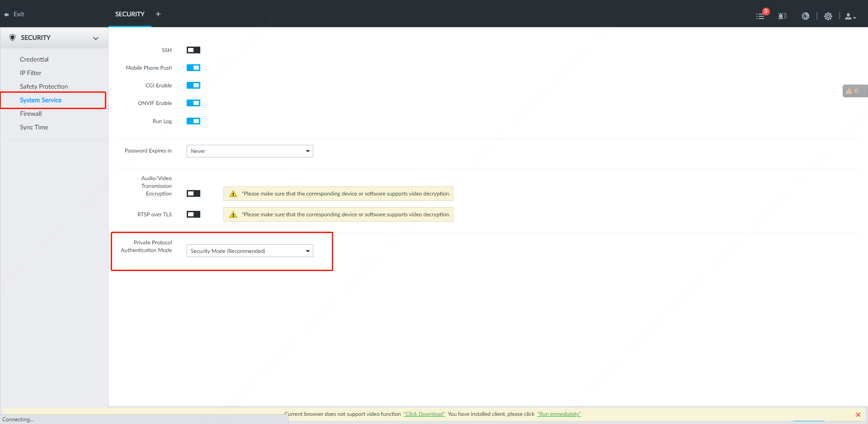Open the task list with notification badge
868x424 pixels.
pyautogui.click(x=760, y=15)
